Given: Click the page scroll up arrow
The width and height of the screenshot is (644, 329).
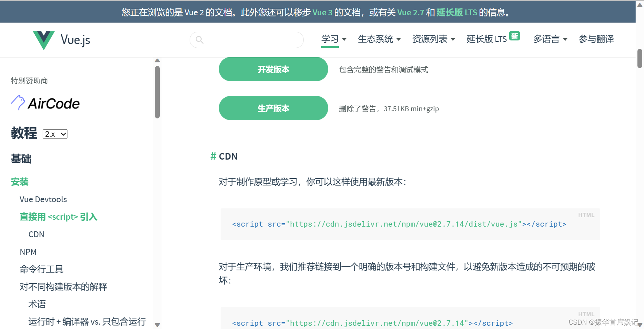Looking at the screenshot, I should coord(640,5).
